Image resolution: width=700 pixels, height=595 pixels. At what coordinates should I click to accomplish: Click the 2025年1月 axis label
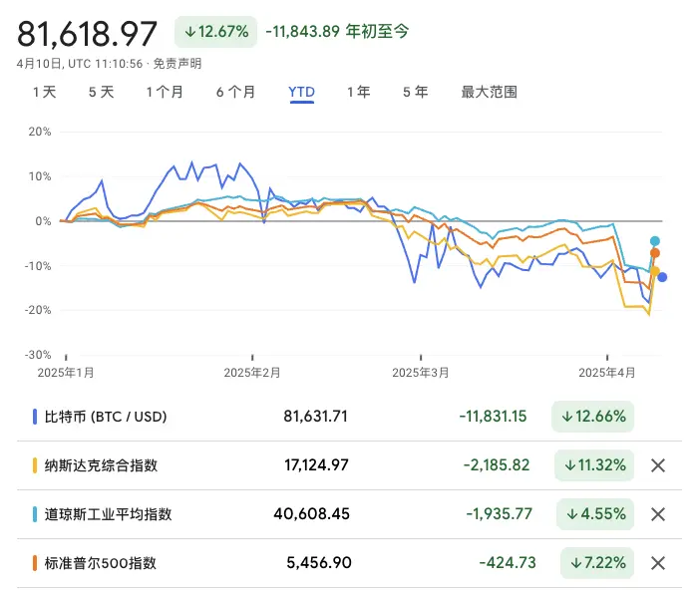[x=66, y=373]
